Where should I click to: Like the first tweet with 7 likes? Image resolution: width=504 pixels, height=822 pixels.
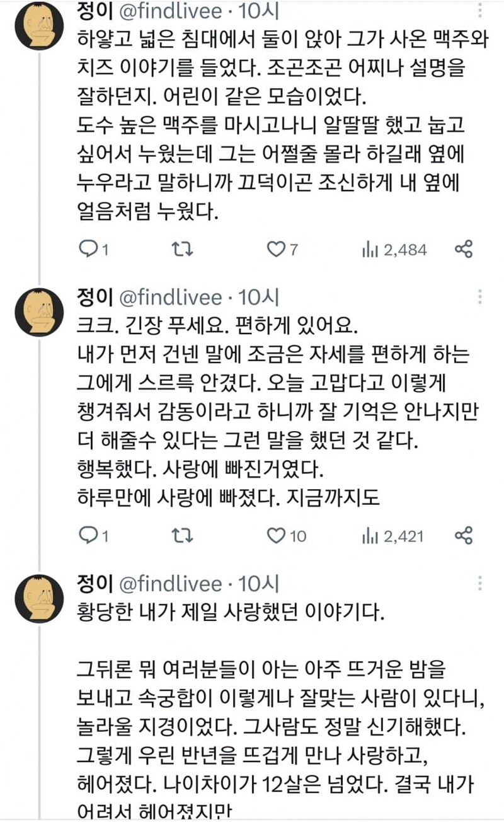tap(275, 250)
